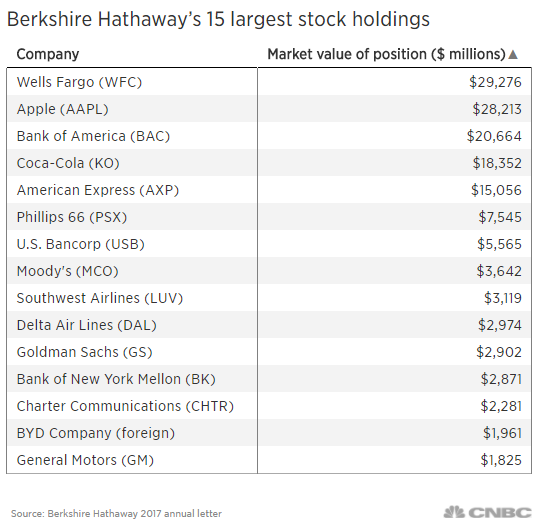Select Goldman Sachs (GS) row
The height and width of the screenshot is (527, 541).
269,352
